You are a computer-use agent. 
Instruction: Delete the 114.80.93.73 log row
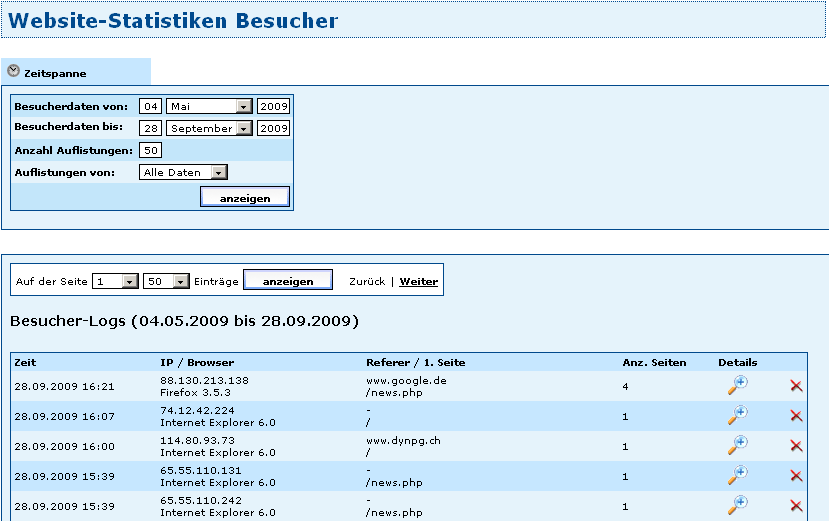796,446
